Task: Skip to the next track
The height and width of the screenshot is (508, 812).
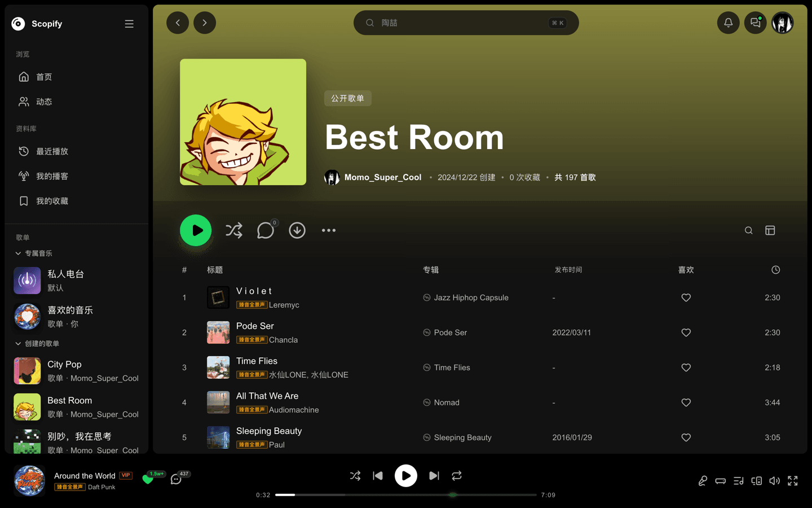Action: click(x=434, y=476)
